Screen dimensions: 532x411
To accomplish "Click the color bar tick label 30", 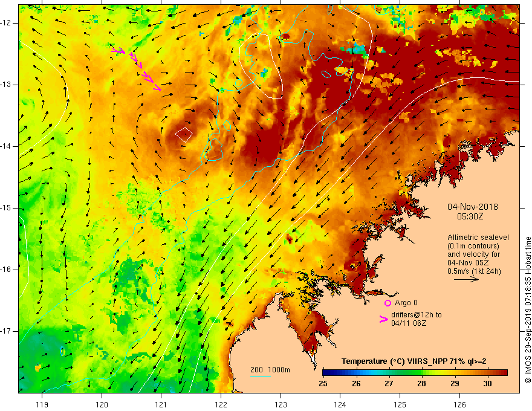I will [x=487, y=384].
